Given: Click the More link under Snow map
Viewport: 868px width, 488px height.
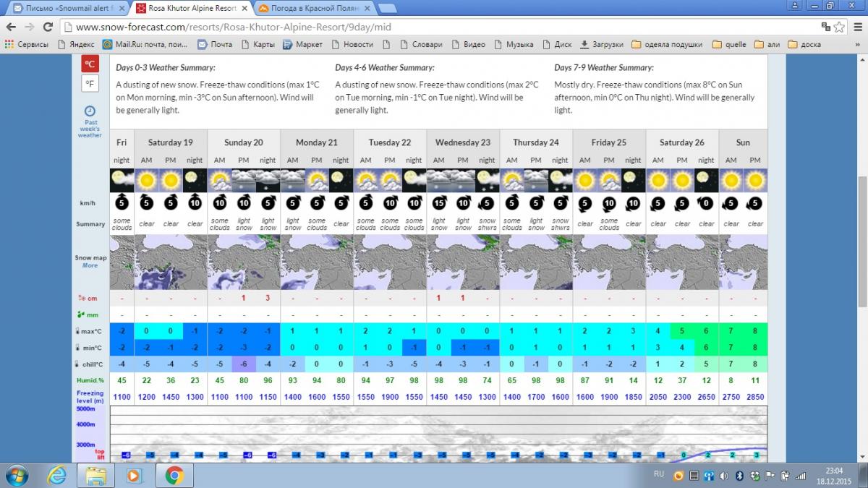Looking at the screenshot, I should coord(90,265).
